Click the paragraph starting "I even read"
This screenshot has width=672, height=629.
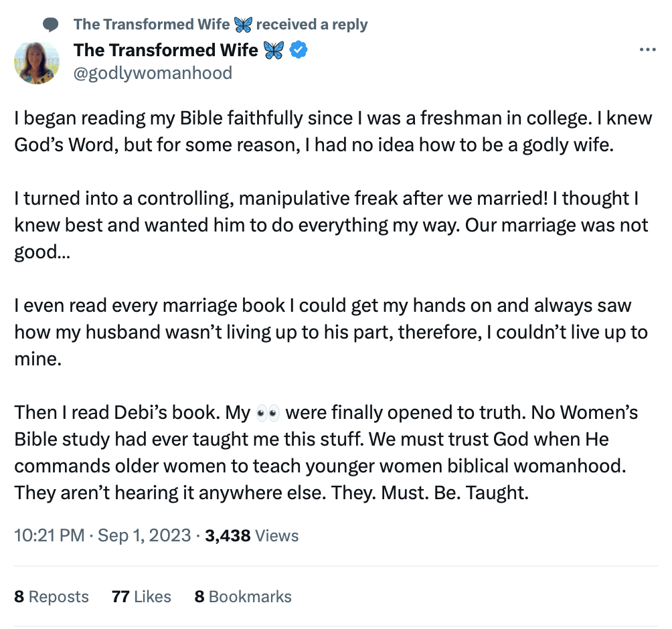333,331
